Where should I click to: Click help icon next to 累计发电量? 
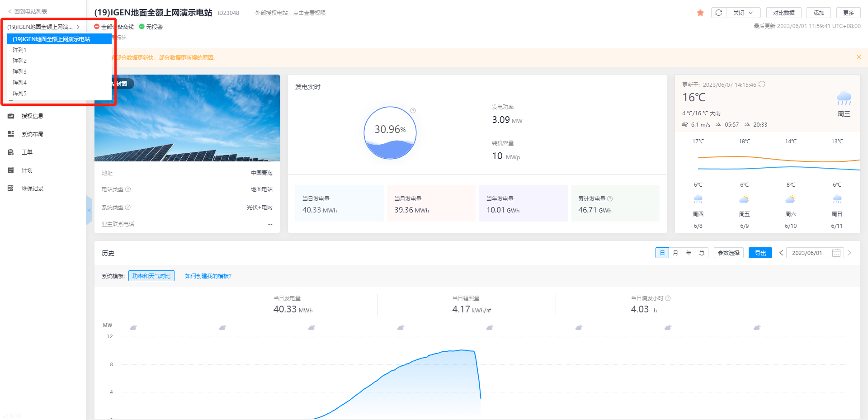(610, 199)
